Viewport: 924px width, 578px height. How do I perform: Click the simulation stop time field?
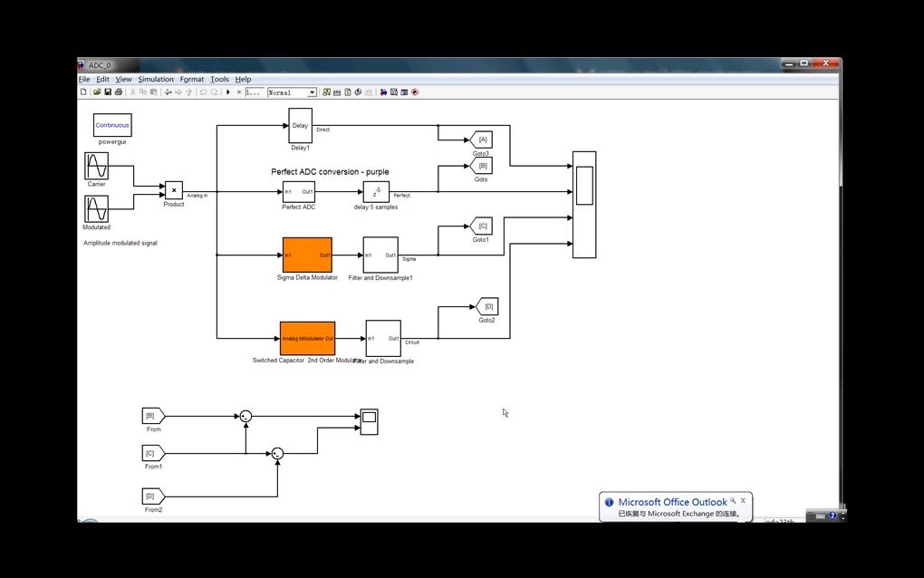coord(254,92)
